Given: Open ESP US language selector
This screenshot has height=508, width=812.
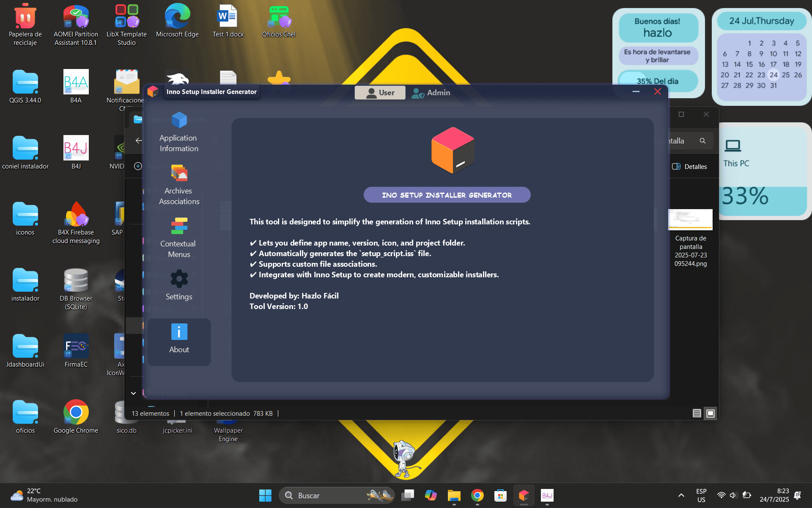Looking at the screenshot, I should coord(701,495).
